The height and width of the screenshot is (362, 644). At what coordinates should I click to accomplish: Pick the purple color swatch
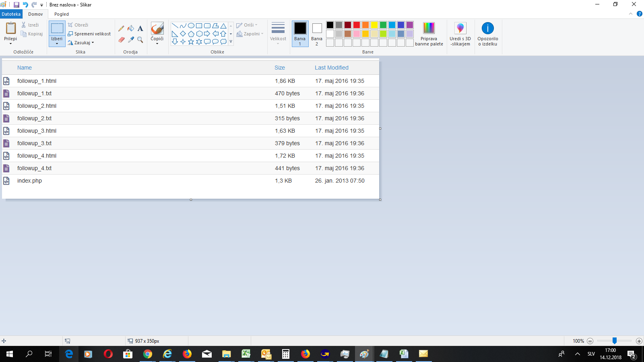coord(410,25)
